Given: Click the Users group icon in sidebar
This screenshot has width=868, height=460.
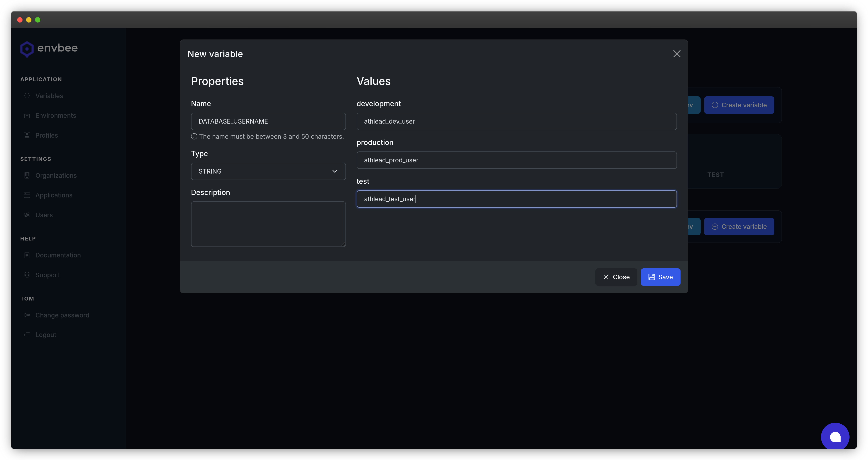Looking at the screenshot, I should (x=27, y=215).
